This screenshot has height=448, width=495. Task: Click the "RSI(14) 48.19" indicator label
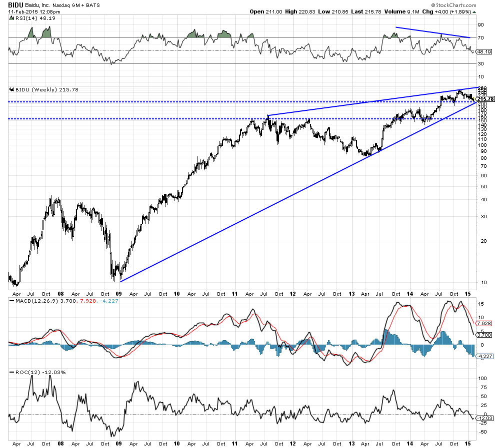click(35, 18)
